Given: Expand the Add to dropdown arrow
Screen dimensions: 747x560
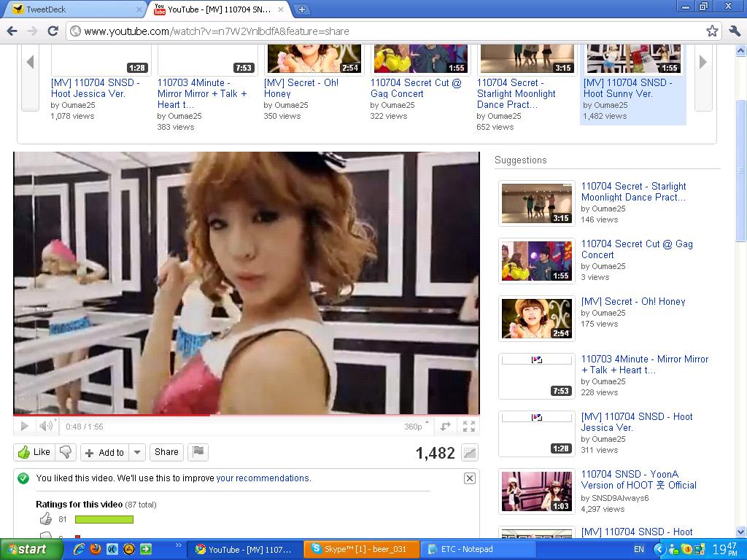Looking at the screenshot, I should [x=136, y=452].
